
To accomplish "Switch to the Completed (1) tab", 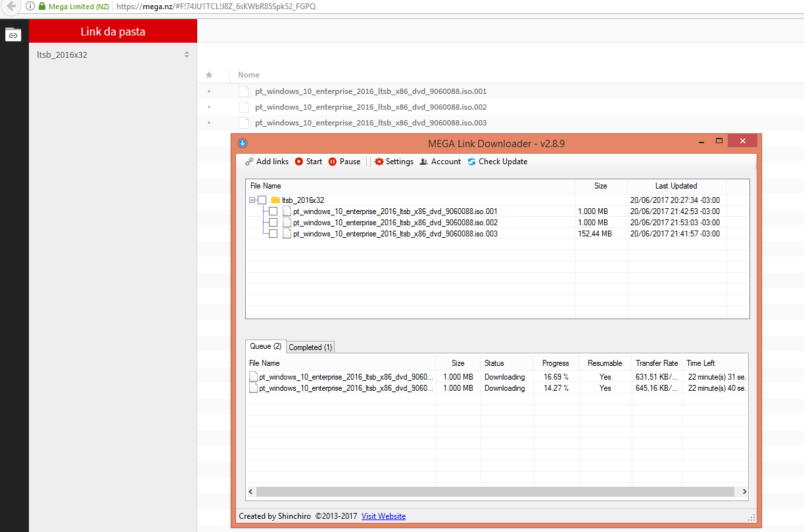I will coord(310,347).
